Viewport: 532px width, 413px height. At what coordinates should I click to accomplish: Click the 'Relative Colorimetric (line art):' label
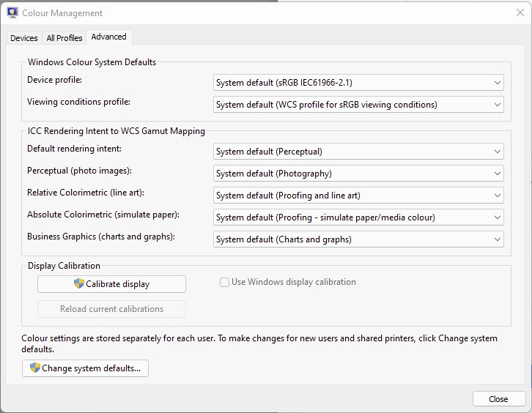point(86,193)
